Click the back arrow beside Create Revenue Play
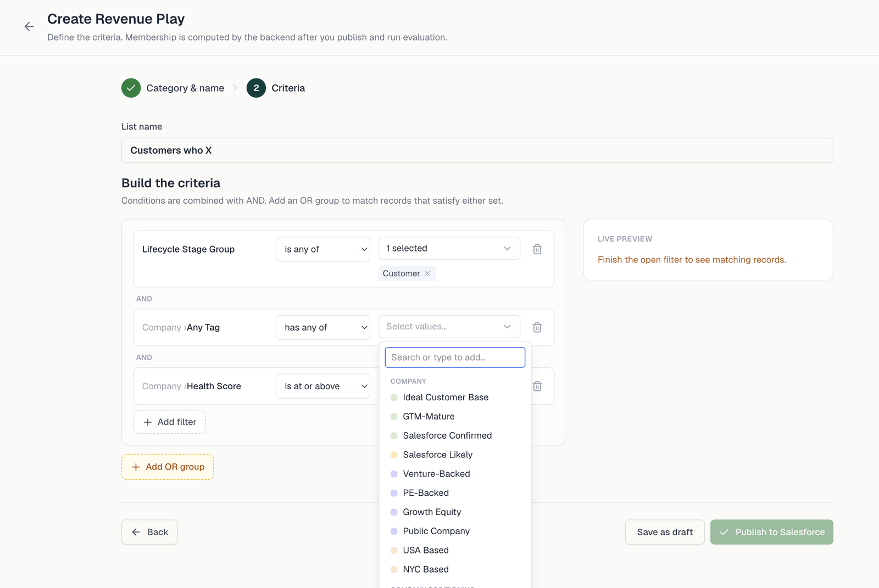This screenshot has width=879, height=588. [x=29, y=26]
